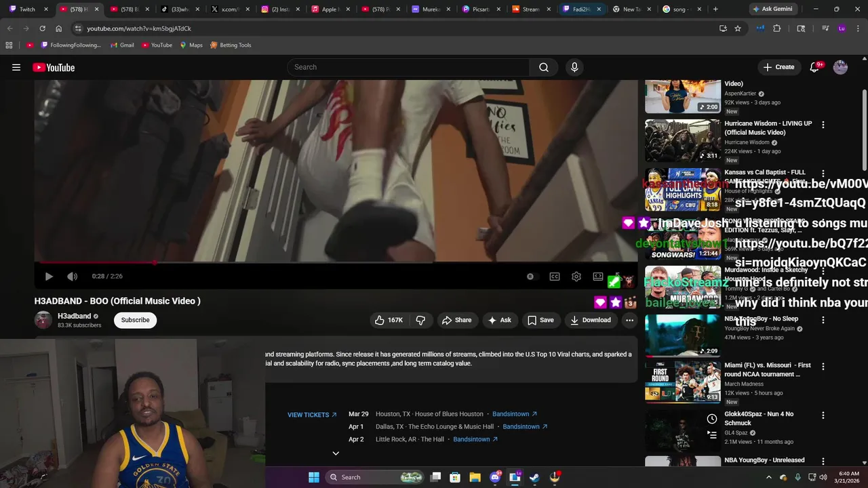Viewport: 868px width, 488px height.
Task: Open Discord from taskbar
Action: tap(495, 477)
